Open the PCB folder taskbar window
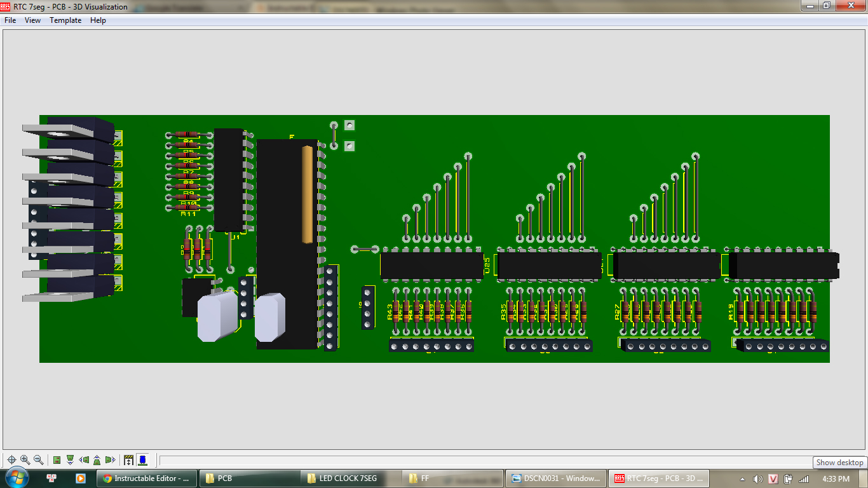Image resolution: width=868 pixels, height=488 pixels. pos(249,478)
